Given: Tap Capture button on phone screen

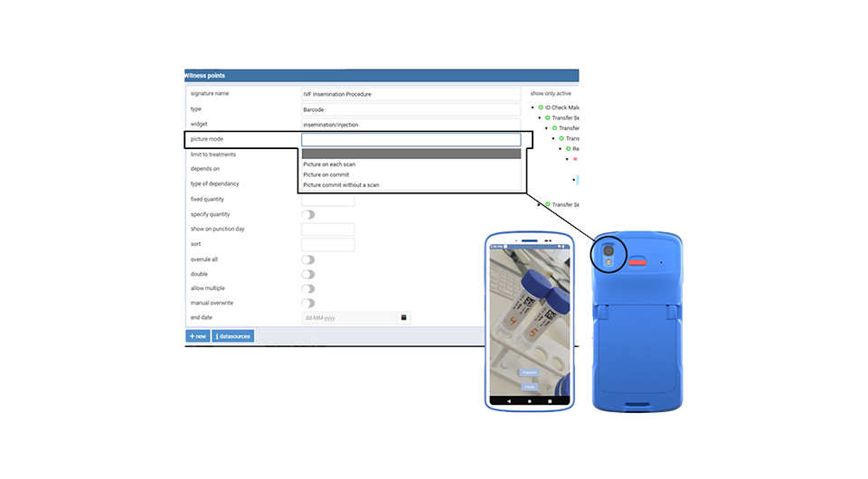Looking at the screenshot, I should pos(530,372).
